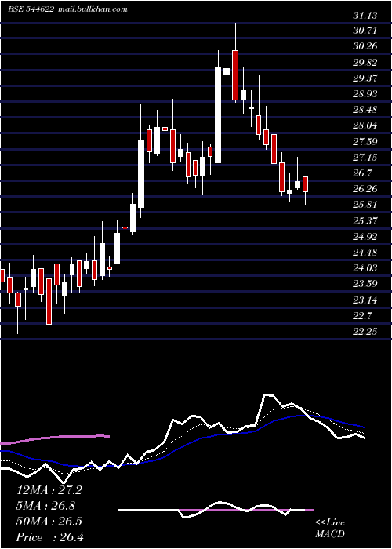The image size is (392, 549).
Task: Select the 22.7 price axis label
Action: (362, 315)
